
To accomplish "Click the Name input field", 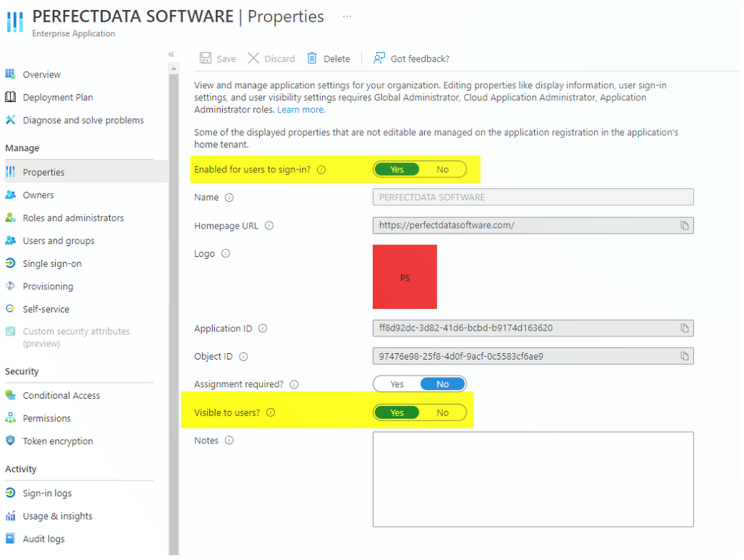I will [533, 197].
